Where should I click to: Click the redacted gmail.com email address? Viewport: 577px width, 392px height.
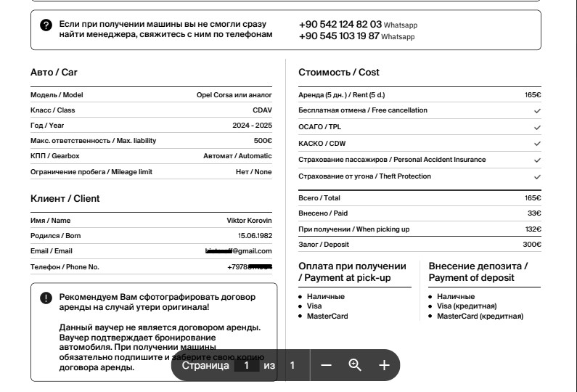(x=239, y=251)
